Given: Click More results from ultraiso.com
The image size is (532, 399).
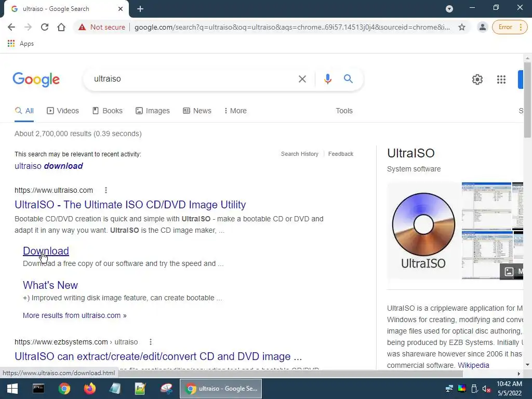Looking at the screenshot, I should coord(75,315).
